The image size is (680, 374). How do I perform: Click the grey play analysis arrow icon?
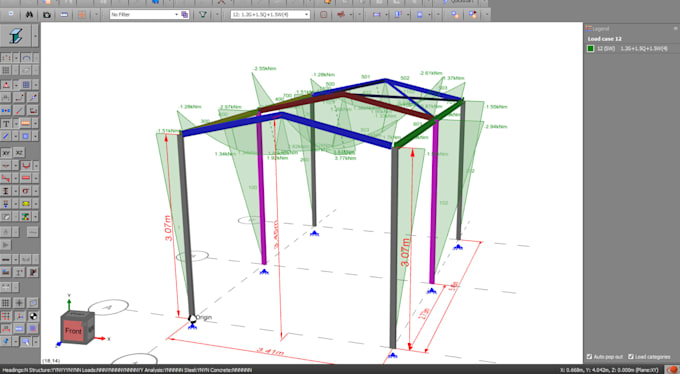coord(6,245)
